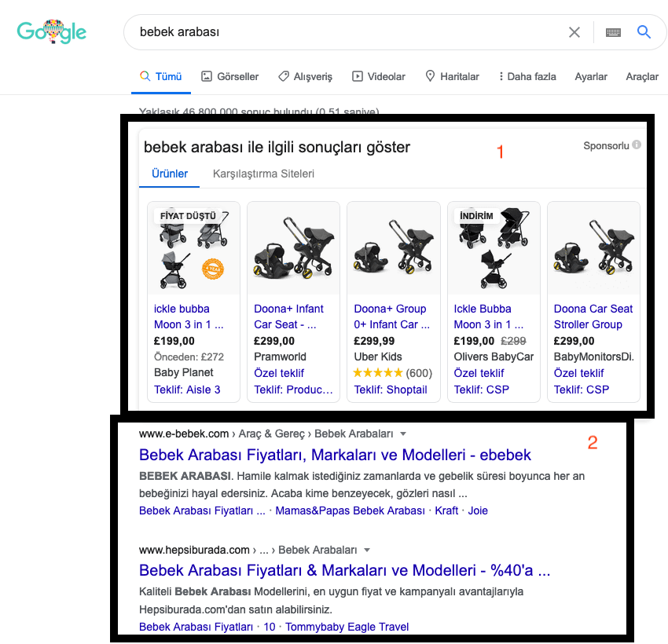Image resolution: width=668 pixels, height=644 pixels.
Task: Open the 10 sitelink under hepsiburada
Action: [270, 627]
